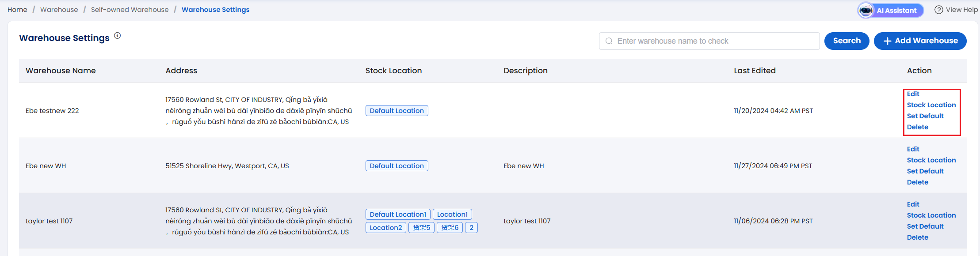Image resolution: width=980 pixels, height=256 pixels.
Task: Select the taylor test 1107 name cell
Action: pos(49,221)
